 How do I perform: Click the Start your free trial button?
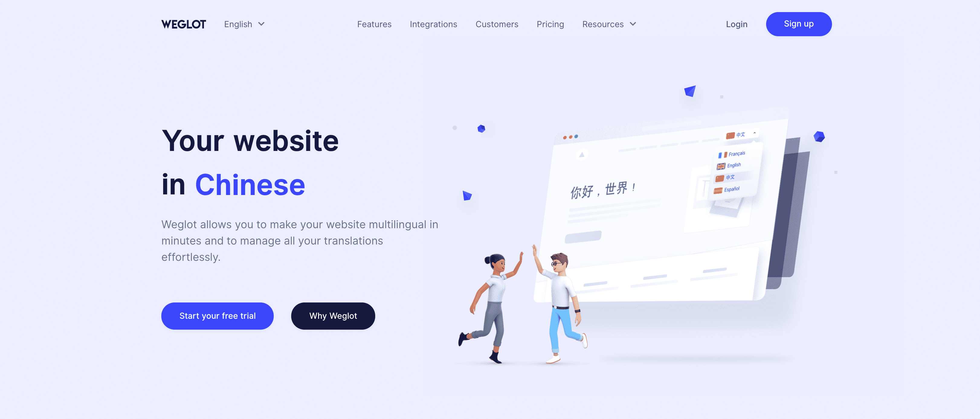click(218, 315)
